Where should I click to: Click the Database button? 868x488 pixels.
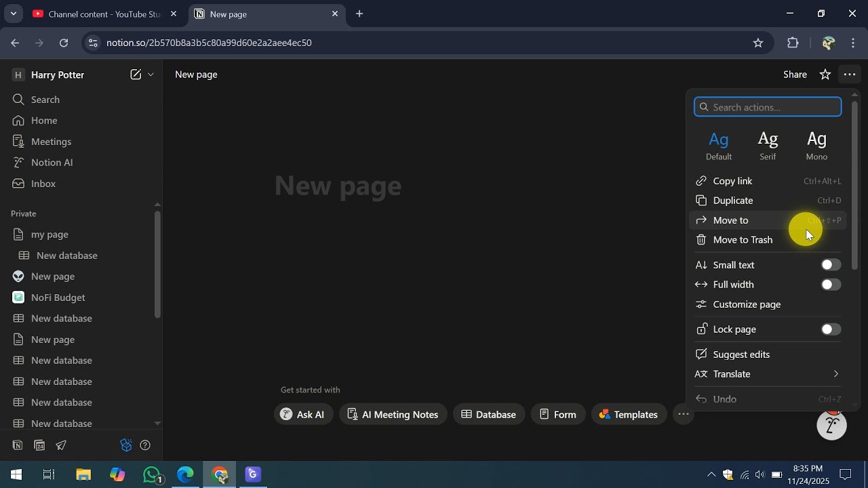tap(489, 414)
